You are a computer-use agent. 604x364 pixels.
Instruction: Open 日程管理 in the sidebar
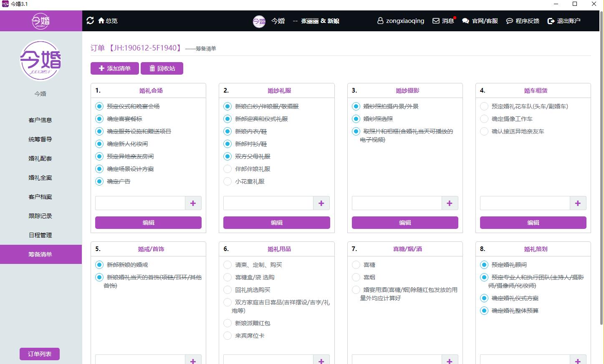[x=40, y=235]
